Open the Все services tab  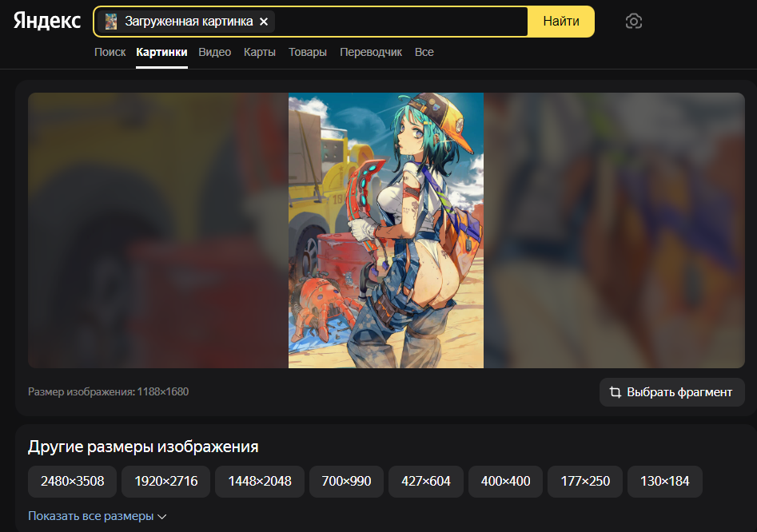424,52
